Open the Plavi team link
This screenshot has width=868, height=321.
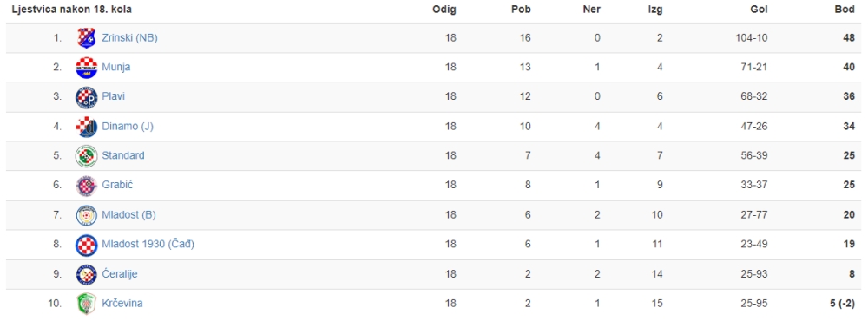(114, 96)
